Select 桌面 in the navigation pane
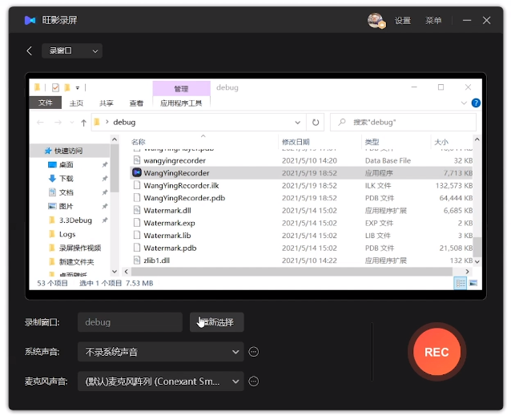 [66, 164]
